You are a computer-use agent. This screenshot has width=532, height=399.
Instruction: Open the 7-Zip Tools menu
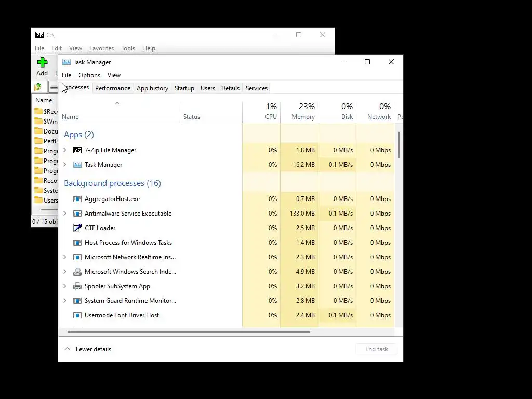128,48
